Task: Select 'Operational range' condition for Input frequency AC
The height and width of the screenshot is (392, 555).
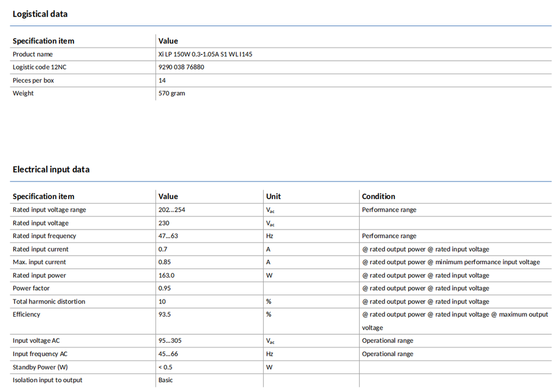Action: click(387, 354)
